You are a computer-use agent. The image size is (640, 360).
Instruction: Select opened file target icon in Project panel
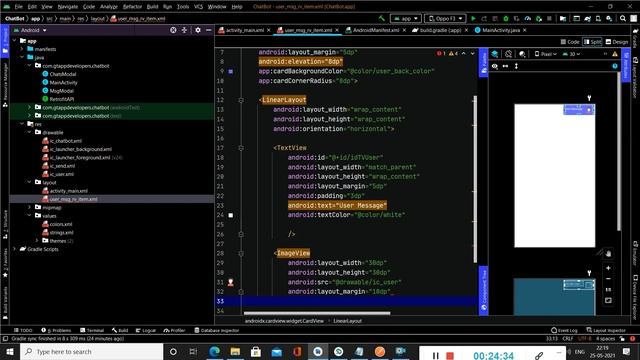(x=173, y=30)
